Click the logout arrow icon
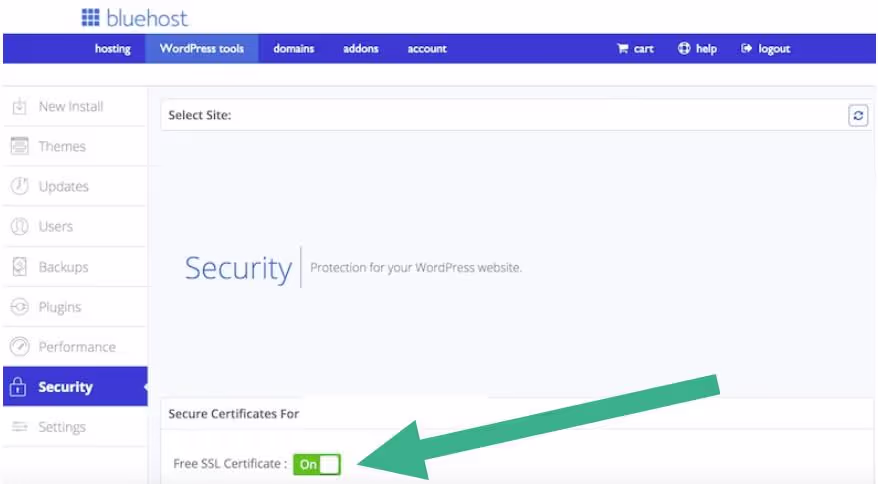The image size is (878, 484). (746, 49)
